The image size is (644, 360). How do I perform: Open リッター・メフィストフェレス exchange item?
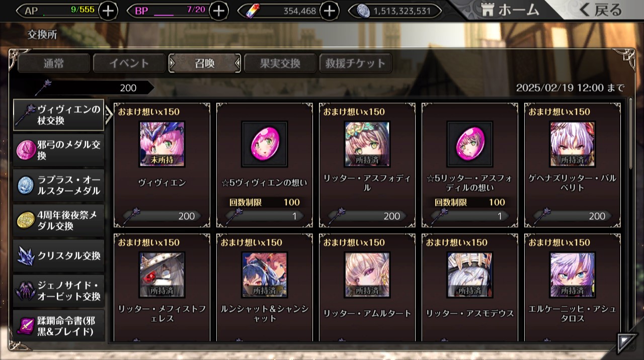point(162,288)
